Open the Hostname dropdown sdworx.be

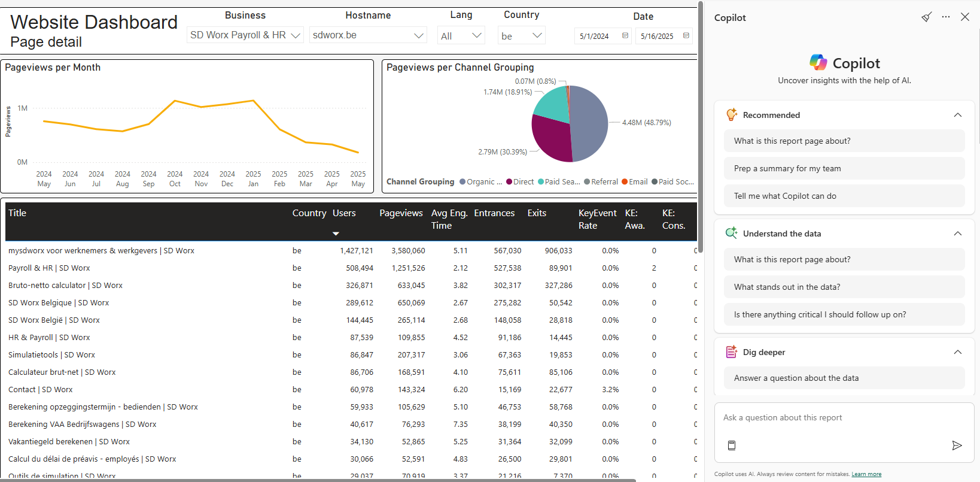tap(368, 35)
